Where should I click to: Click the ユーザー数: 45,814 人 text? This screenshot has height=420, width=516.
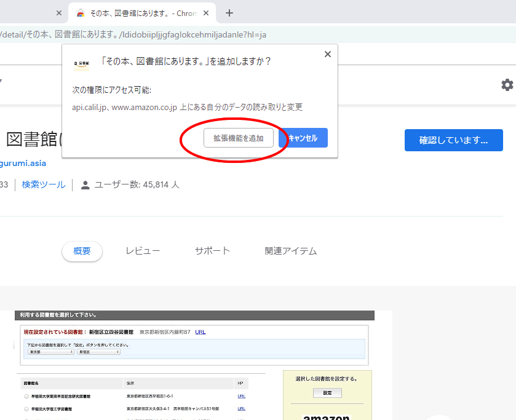tap(137, 184)
